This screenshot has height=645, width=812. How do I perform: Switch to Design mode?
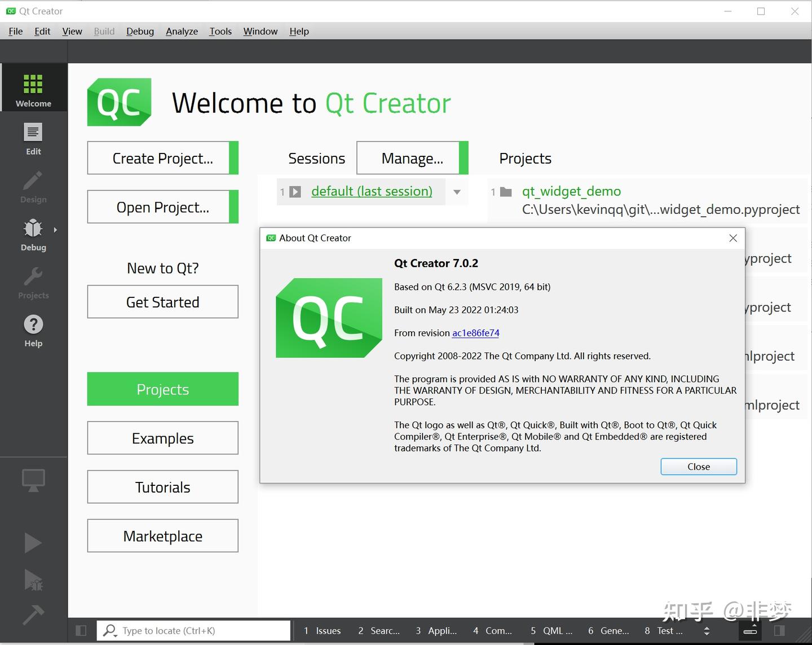(x=33, y=186)
